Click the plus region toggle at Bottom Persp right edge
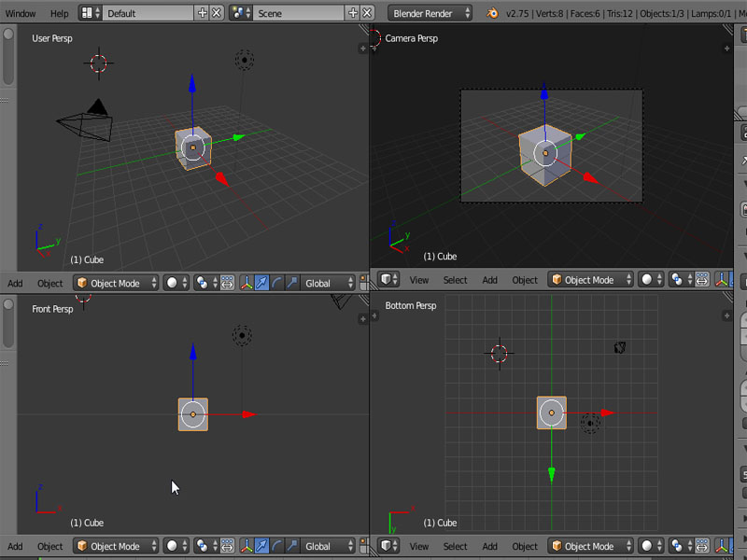The width and height of the screenshot is (747, 560). pyautogui.click(x=726, y=315)
